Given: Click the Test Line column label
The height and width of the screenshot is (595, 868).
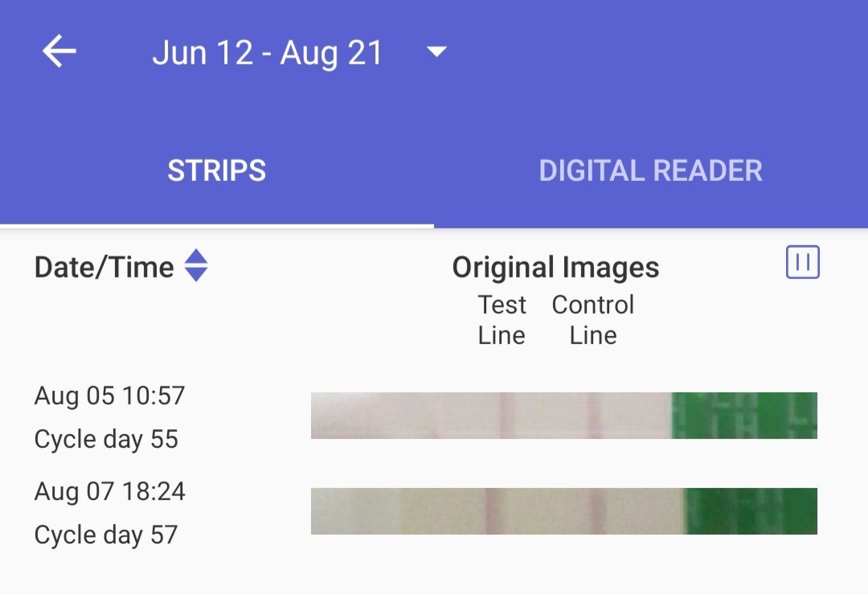Looking at the screenshot, I should 502,320.
